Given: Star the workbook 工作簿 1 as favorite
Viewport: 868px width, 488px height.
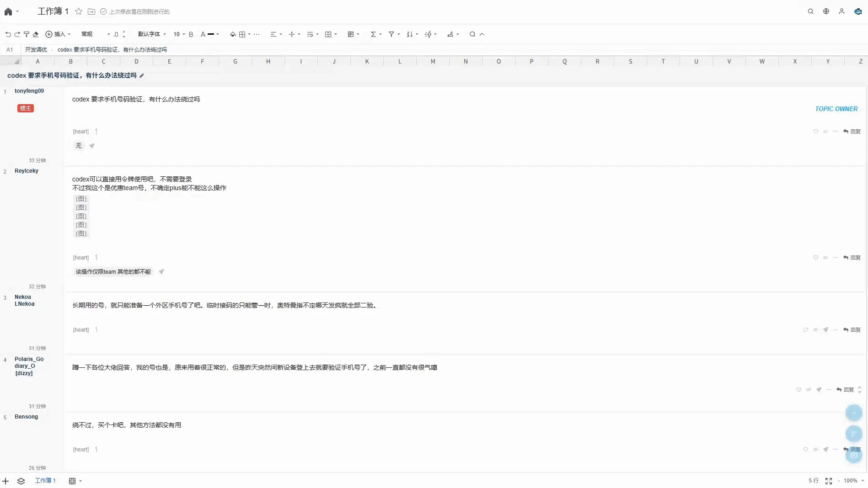Looking at the screenshot, I should tap(79, 11).
